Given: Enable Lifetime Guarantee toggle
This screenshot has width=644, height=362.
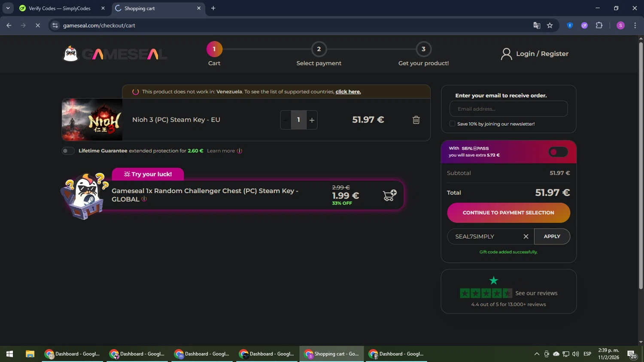Looking at the screenshot, I should click(68, 151).
